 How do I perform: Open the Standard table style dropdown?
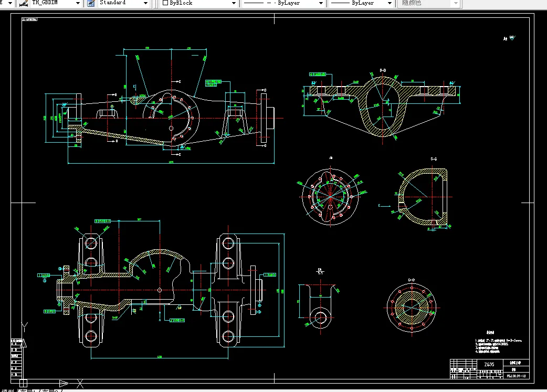145,3
